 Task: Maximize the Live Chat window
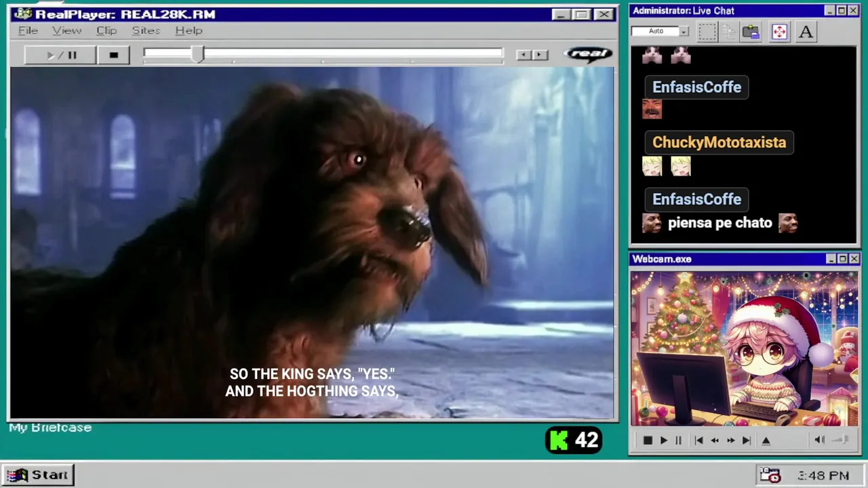pyautogui.click(x=842, y=11)
